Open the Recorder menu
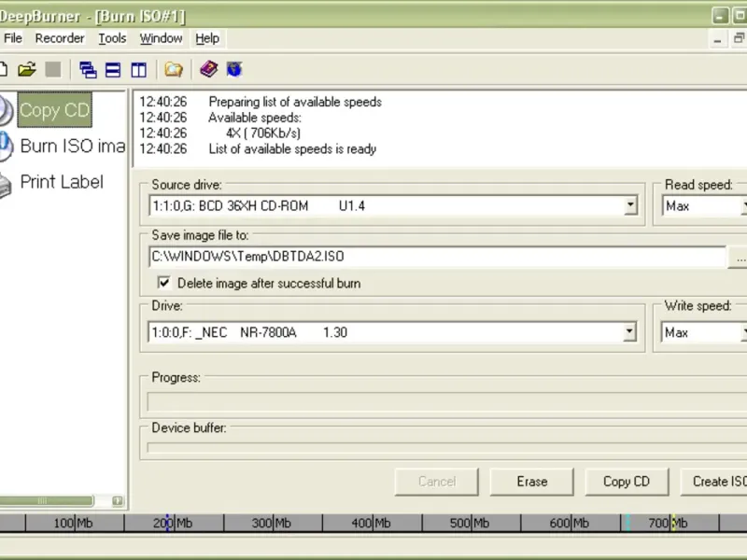The height and width of the screenshot is (560, 747). [x=60, y=38]
